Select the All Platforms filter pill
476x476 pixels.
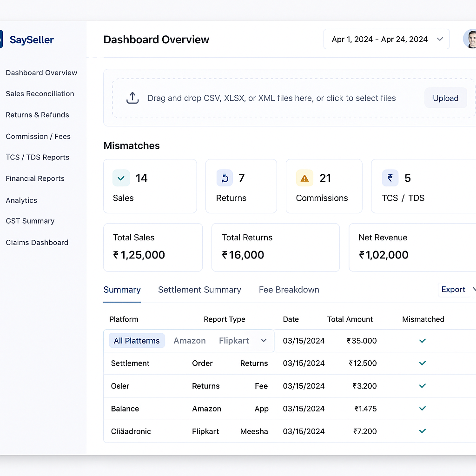click(x=137, y=340)
